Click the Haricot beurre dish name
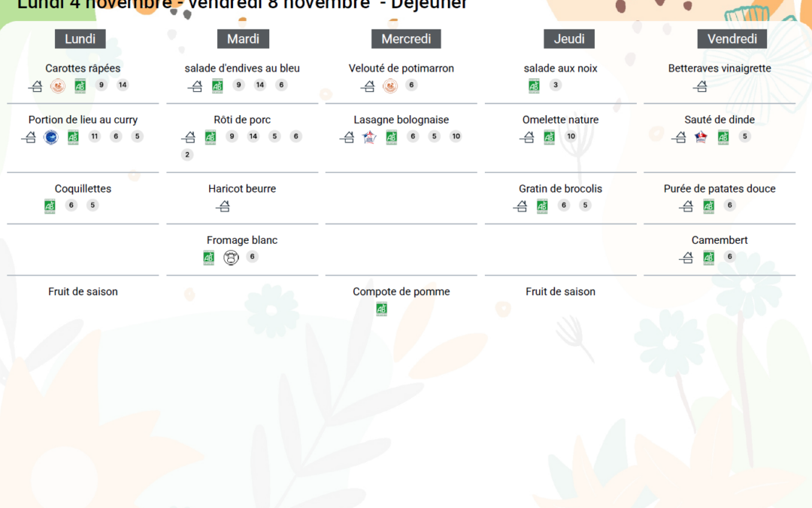Screen dimensions: 812x508 tap(242, 189)
